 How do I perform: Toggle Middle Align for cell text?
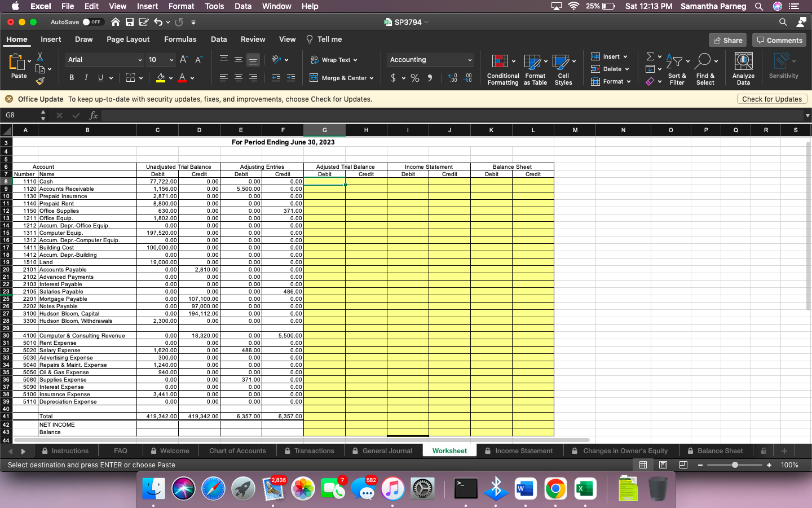tap(239, 59)
